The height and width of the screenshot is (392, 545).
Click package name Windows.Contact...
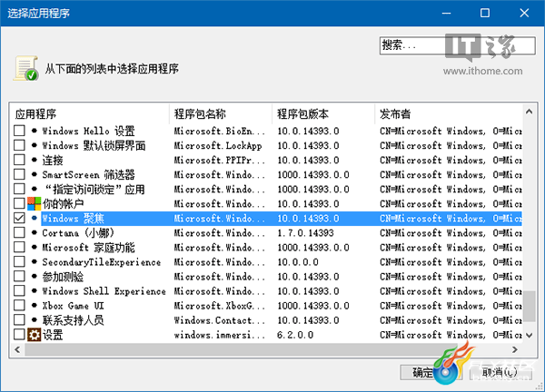[x=219, y=320]
